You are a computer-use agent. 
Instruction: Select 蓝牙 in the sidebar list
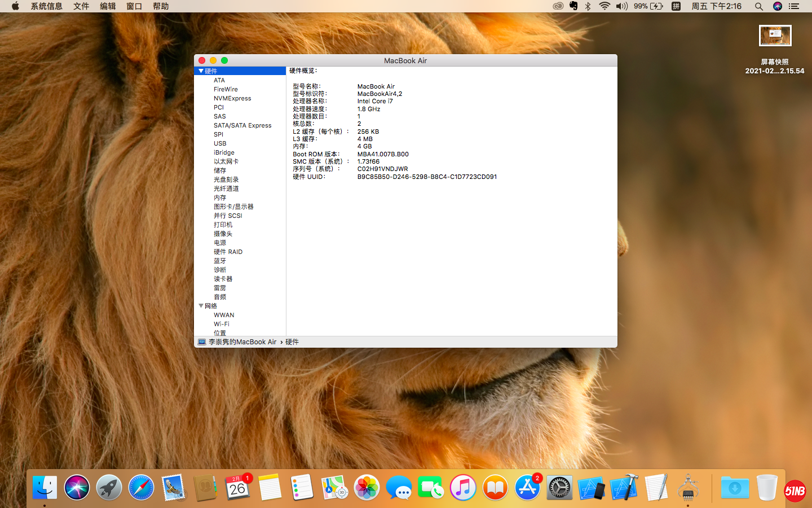(x=220, y=261)
